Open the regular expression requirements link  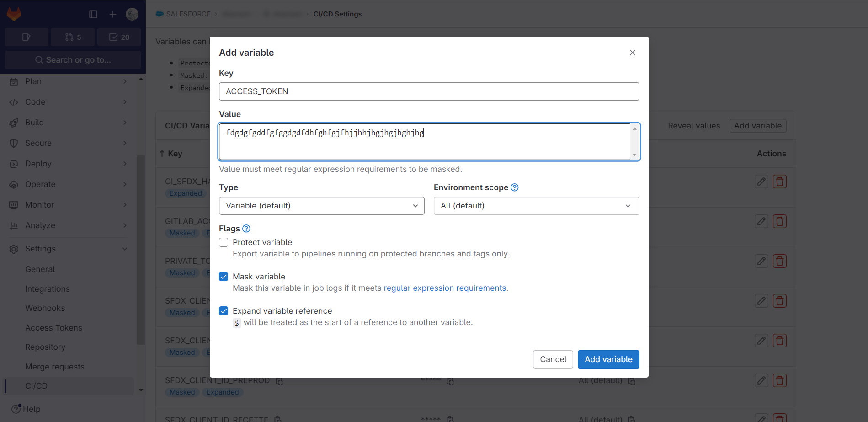click(x=445, y=288)
